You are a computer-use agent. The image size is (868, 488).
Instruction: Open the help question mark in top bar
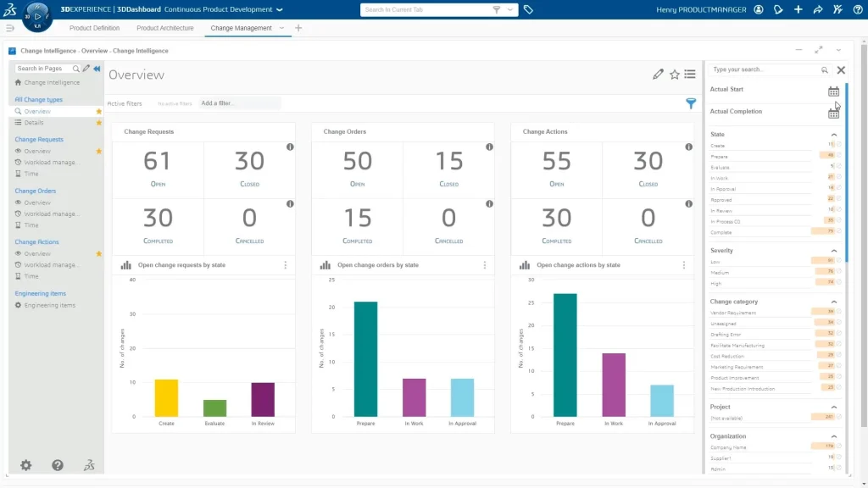pos(856,10)
